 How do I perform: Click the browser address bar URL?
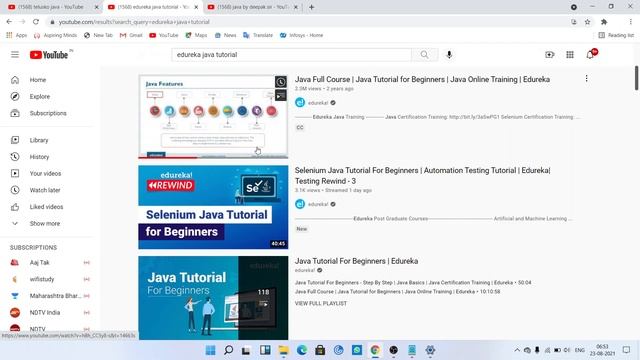[134, 22]
